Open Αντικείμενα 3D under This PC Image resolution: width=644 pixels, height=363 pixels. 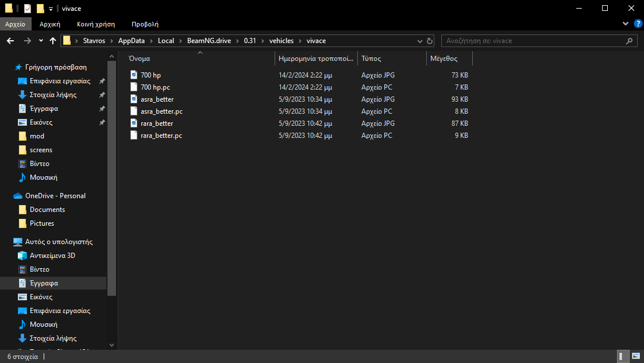52,256
